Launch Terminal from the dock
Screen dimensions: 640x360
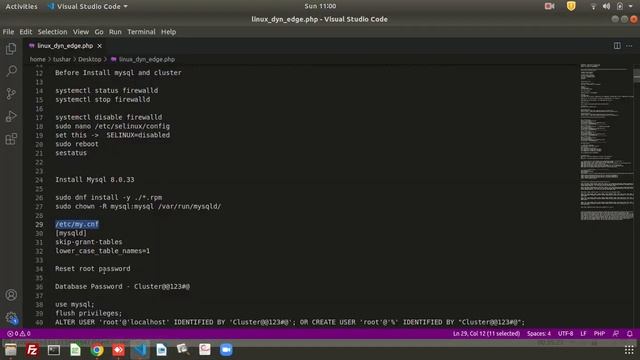click(54, 350)
